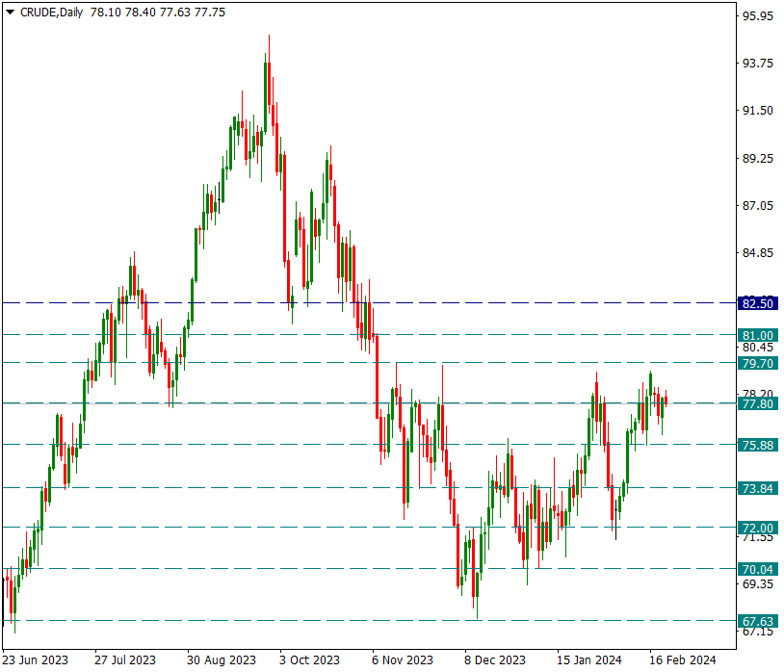The image size is (784, 672).
Task: Select the CRUDE,Daily chart title text
Action: point(51,13)
